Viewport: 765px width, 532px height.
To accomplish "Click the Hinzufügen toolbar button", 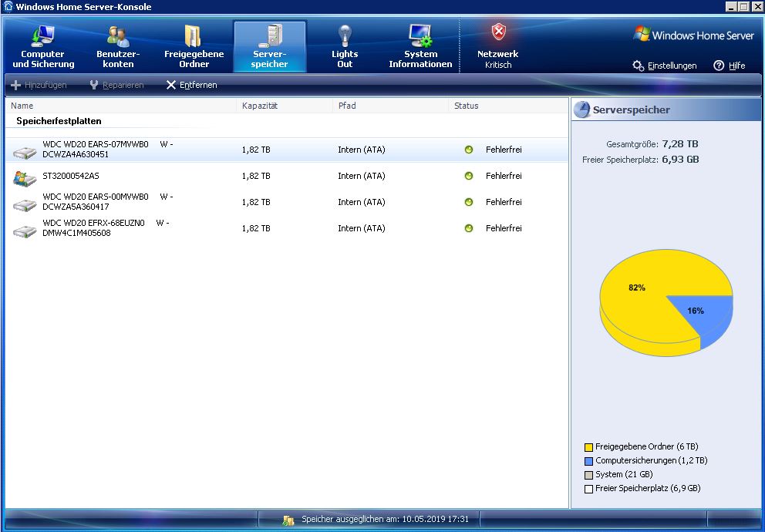I will pyautogui.click(x=39, y=85).
